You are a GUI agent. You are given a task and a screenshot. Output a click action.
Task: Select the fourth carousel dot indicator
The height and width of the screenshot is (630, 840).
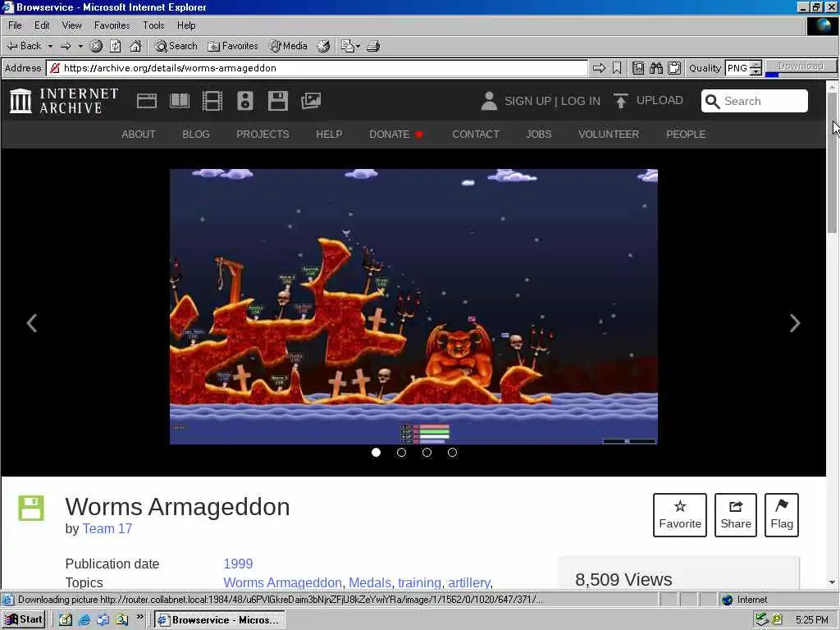452,452
